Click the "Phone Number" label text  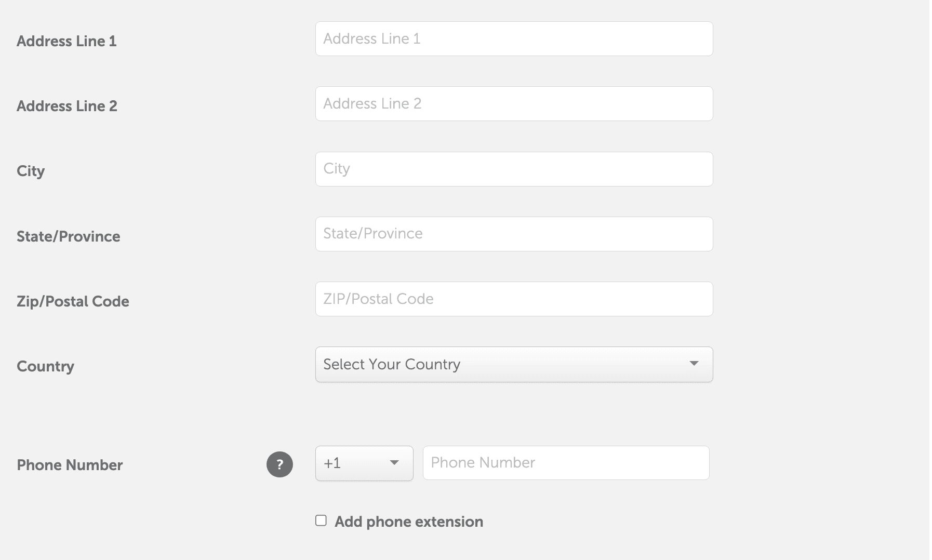point(70,465)
